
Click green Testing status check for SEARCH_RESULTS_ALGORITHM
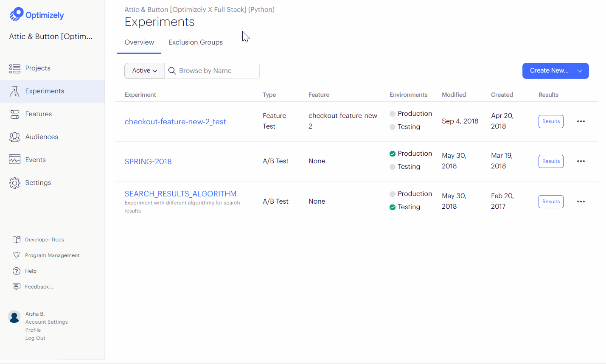(x=393, y=207)
